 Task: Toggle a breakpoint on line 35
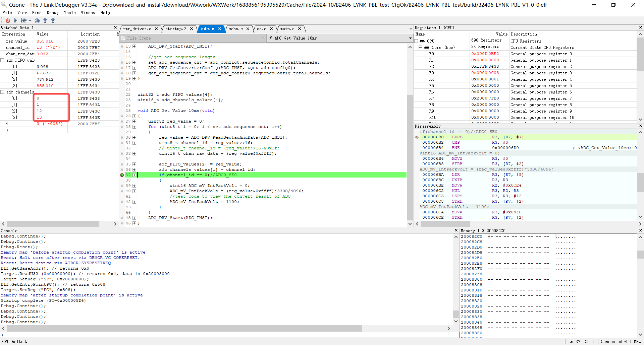tap(122, 164)
